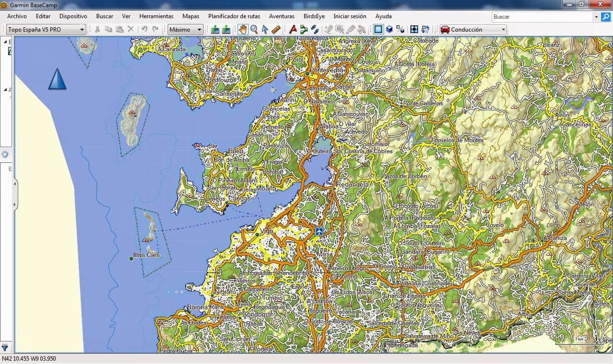Click the greyed Move Point tool
The height and width of the screenshot is (364, 613).
pyautogui.click(x=340, y=29)
